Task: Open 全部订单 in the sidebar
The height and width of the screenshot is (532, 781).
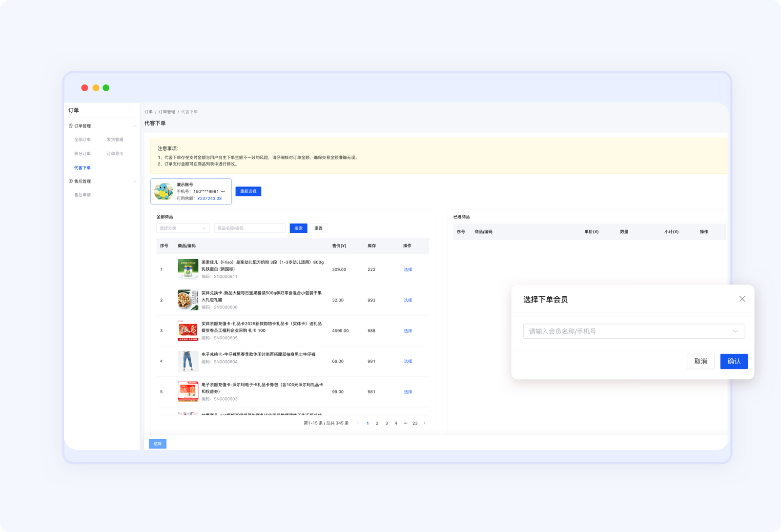Action: point(82,140)
